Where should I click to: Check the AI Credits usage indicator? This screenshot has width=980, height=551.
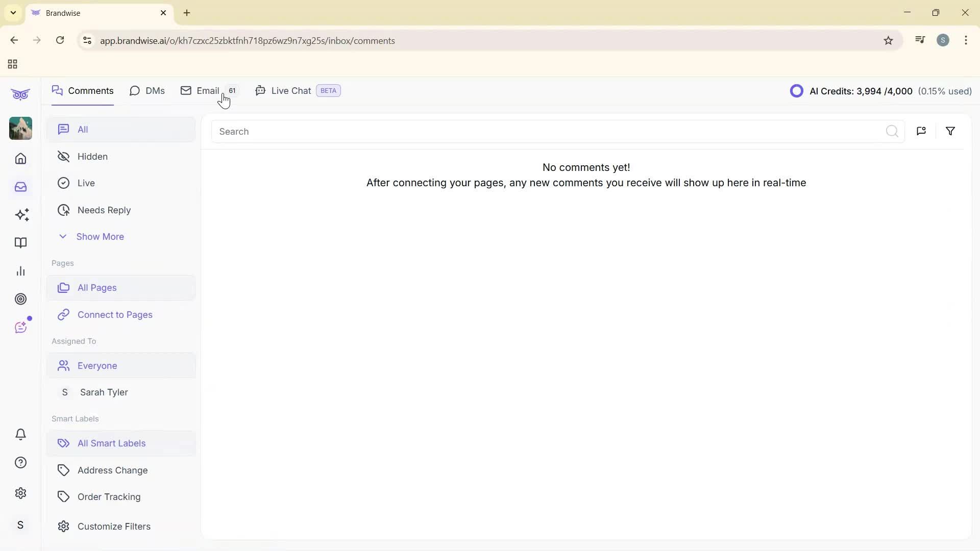[x=881, y=91]
